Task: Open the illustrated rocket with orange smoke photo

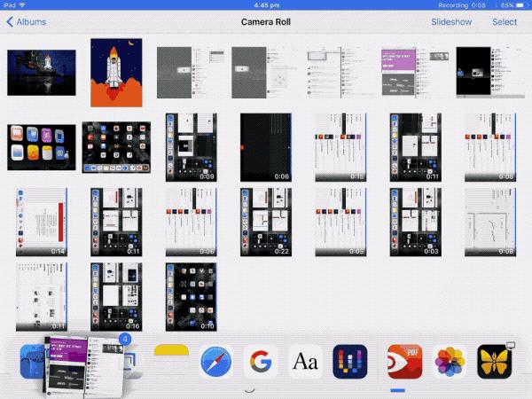Action: coord(116,73)
